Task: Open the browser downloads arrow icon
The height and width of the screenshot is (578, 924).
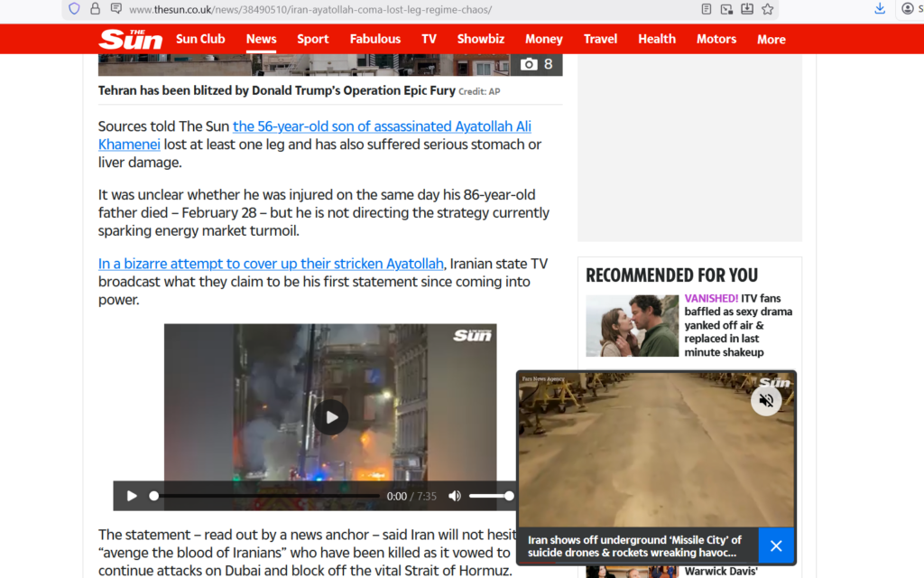Action: coord(880,9)
